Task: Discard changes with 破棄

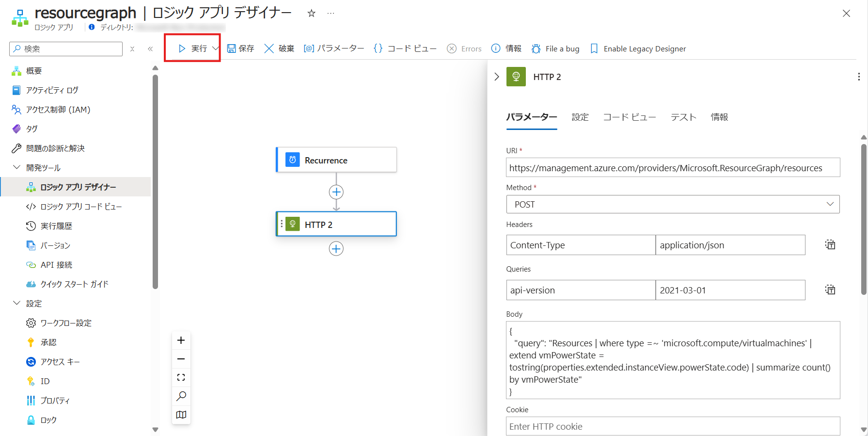Action: [x=280, y=48]
